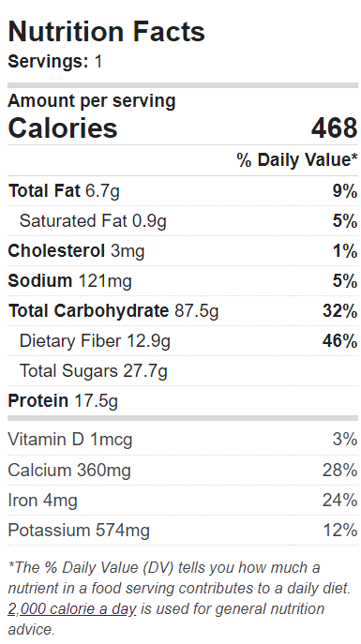
Task: Click the Protein 17.5g label
Action: click(63, 401)
